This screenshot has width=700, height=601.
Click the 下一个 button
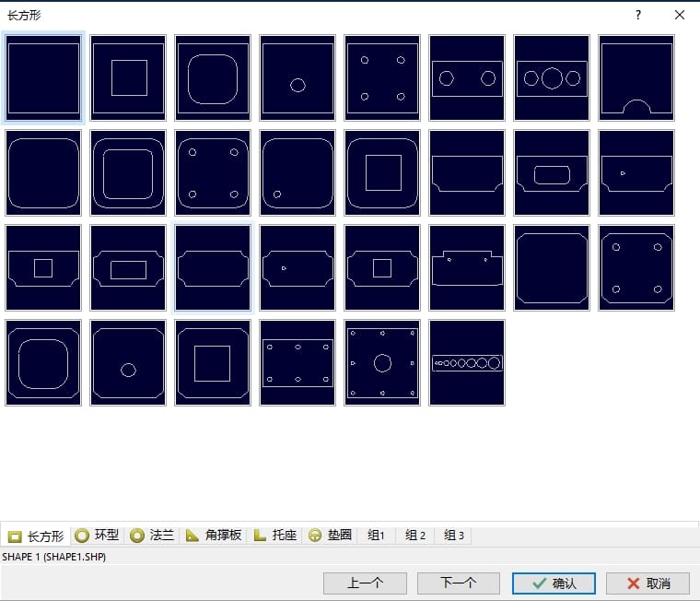458,583
